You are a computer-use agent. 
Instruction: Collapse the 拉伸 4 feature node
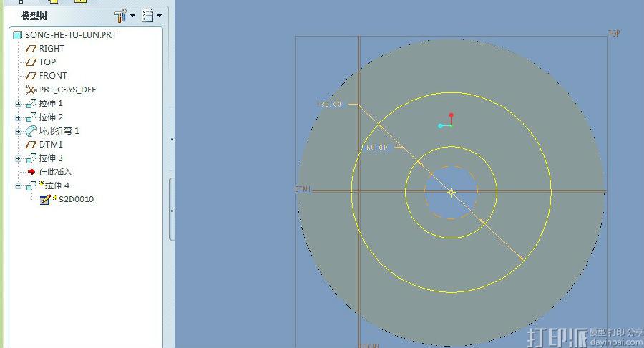tap(19, 186)
